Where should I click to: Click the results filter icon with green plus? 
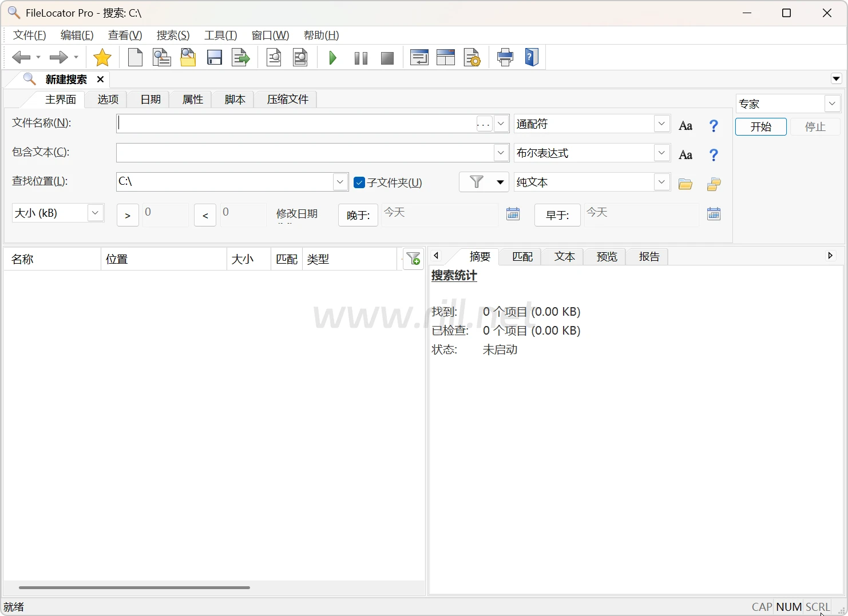(413, 259)
